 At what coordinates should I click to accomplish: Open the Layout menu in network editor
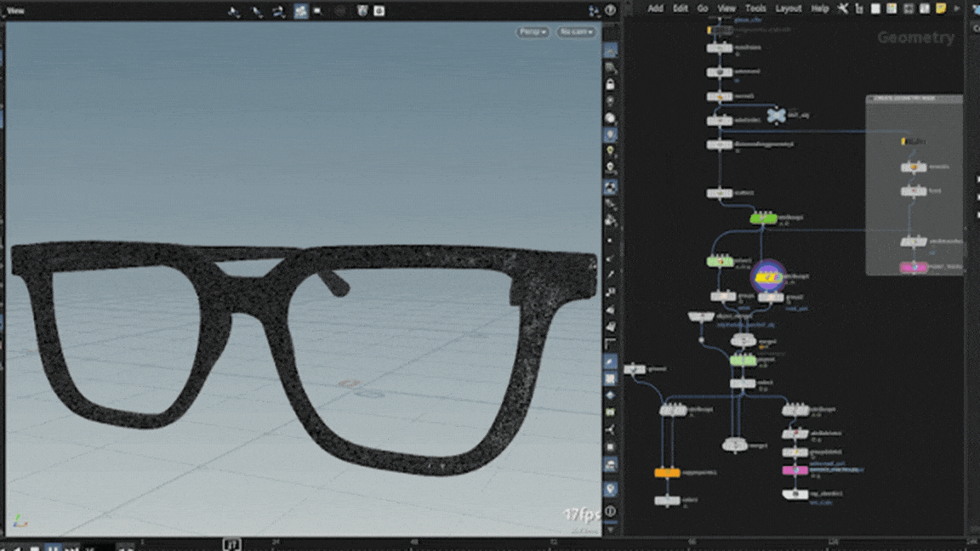pos(788,9)
